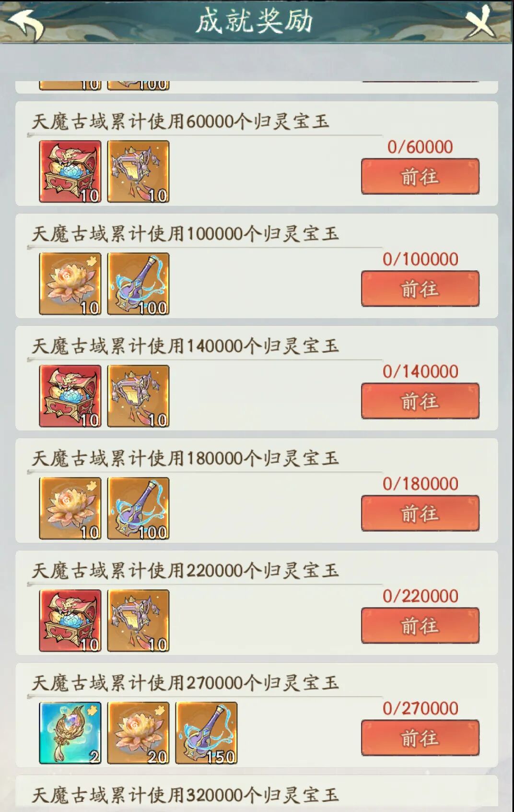
Task: Tap treasure chest reward in 140000 row
Action: 70,396
